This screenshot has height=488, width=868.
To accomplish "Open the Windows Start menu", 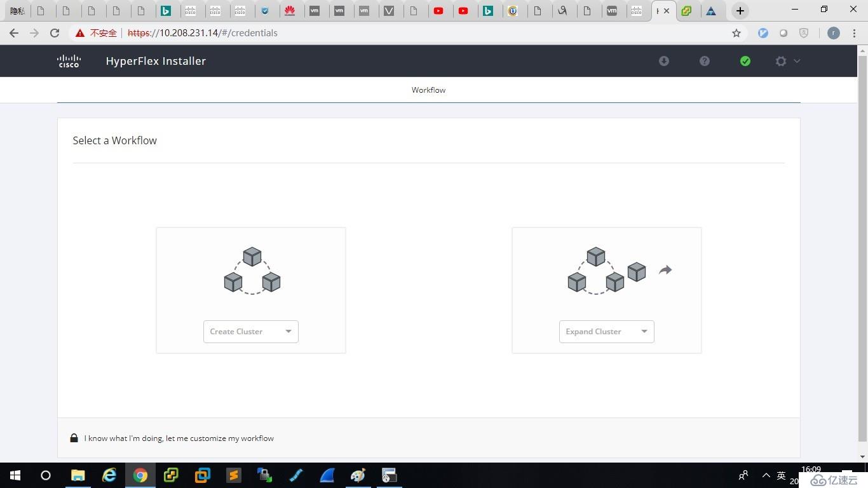I will click(x=15, y=475).
